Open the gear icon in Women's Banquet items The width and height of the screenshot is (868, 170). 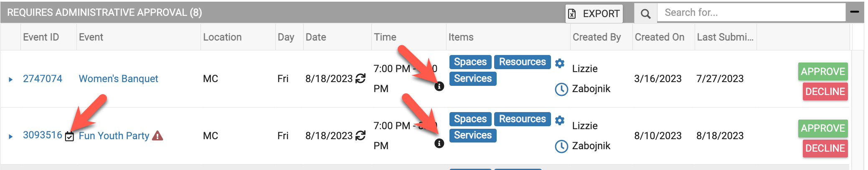[560, 63]
